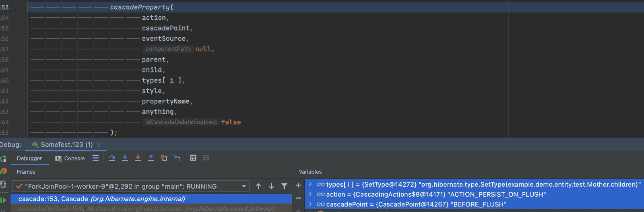
Task: Close the SomeTest.123 (1) debug tab
Action: pyautogui.click(x=99, y=145)
